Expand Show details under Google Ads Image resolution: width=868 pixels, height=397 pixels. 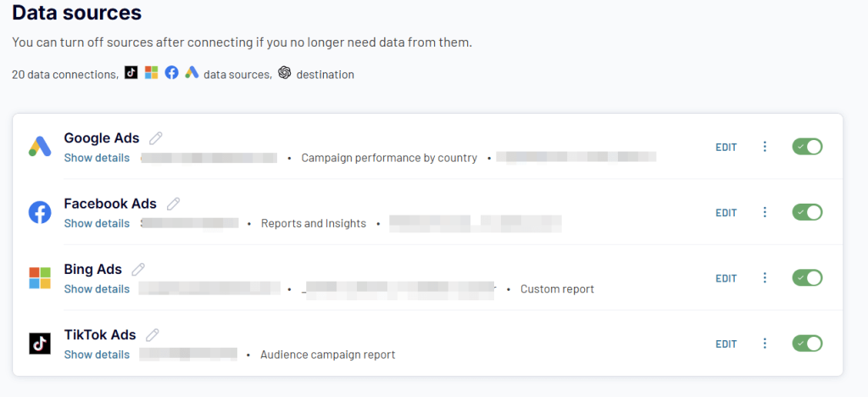coord(97,158)
